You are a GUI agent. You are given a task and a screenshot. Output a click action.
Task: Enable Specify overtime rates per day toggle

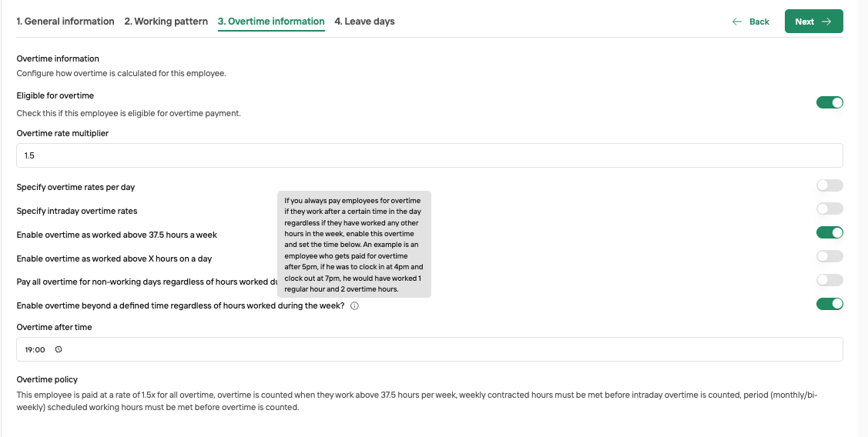(829, 185)
